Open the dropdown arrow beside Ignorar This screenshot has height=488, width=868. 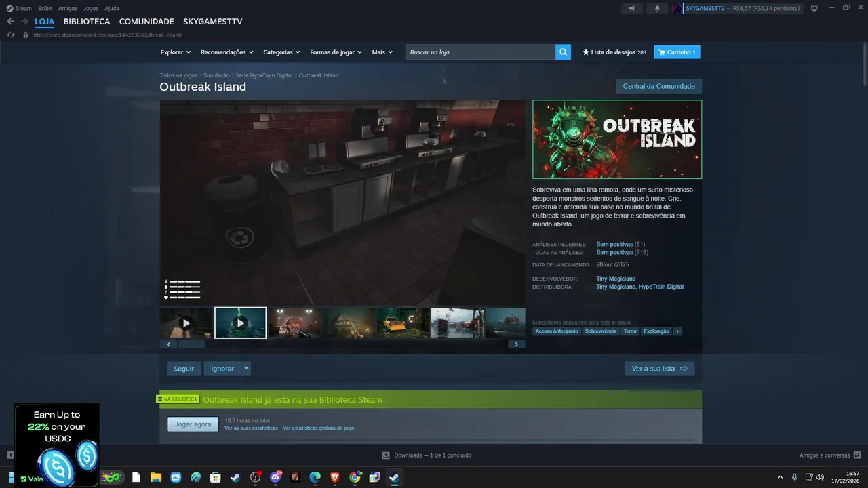coord(246,369)
